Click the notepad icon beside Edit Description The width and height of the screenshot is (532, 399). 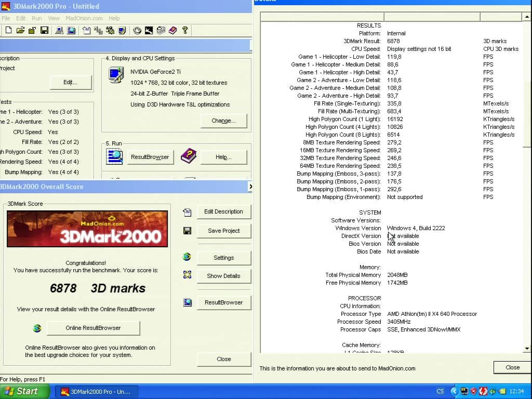click(x=187, y=212)
